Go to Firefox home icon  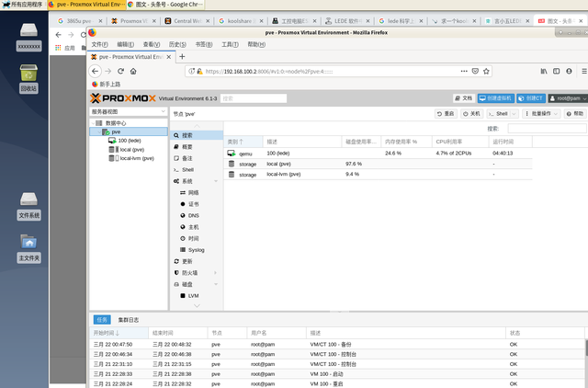tap(133, 71)
